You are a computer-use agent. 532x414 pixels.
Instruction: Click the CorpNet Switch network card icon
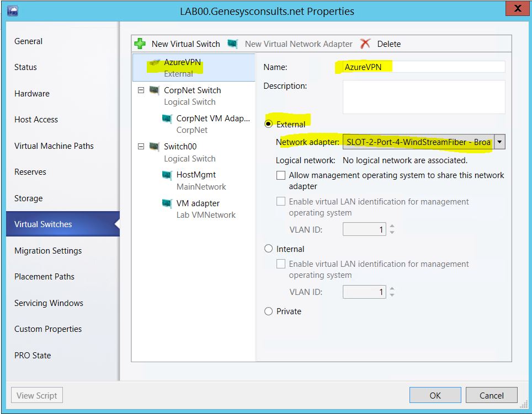155,90
